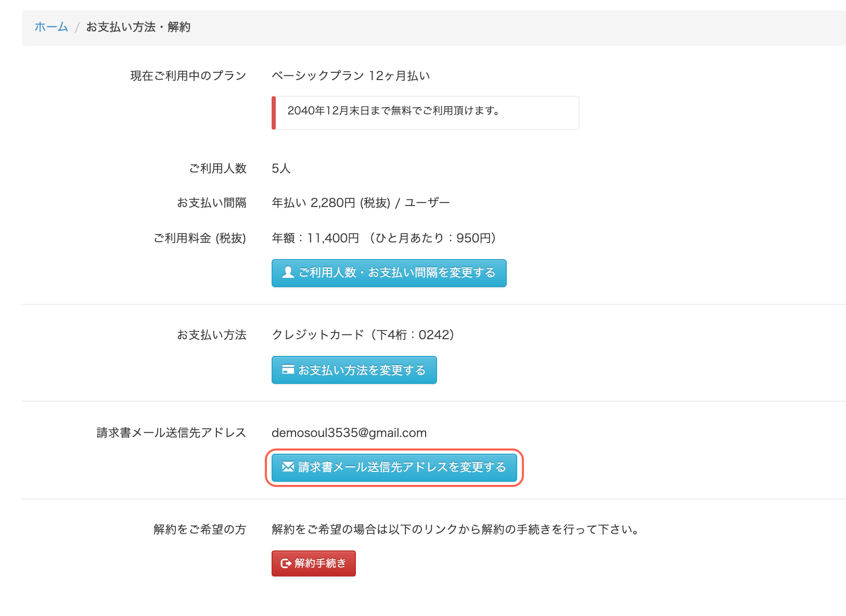Viewport: 846px width, 616px height.
Task: Click the 解約をご希望の場合は cancellation instruction text
Action: click(x=456, y=530)
